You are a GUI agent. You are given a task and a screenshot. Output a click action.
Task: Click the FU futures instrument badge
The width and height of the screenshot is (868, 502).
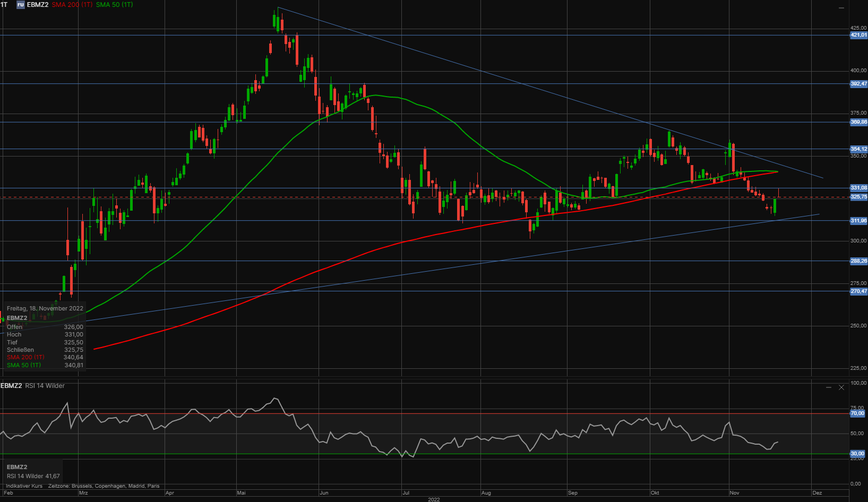pos(21,5)
